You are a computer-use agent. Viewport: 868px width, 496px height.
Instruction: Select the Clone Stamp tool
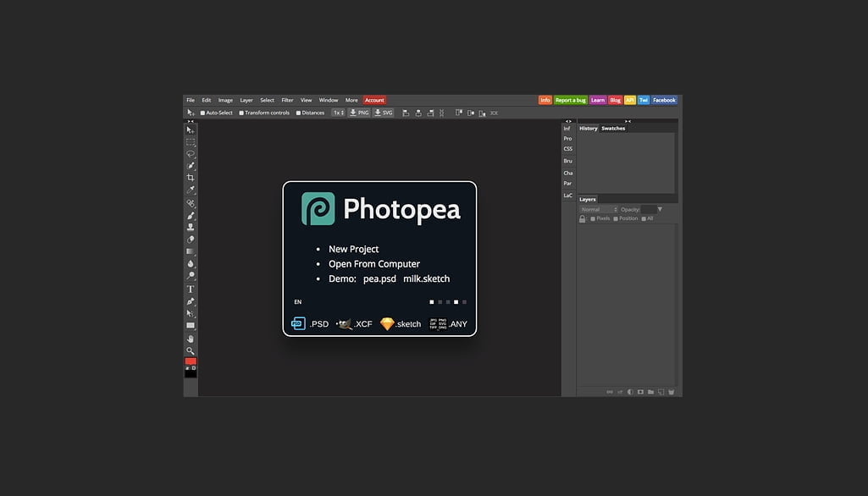point(191,227)
